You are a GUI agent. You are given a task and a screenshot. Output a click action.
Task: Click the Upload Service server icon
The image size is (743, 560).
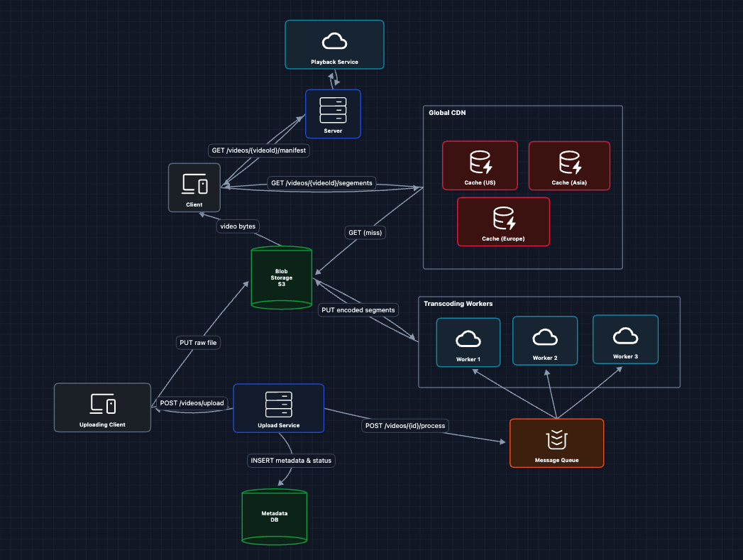tap(278, 404)
